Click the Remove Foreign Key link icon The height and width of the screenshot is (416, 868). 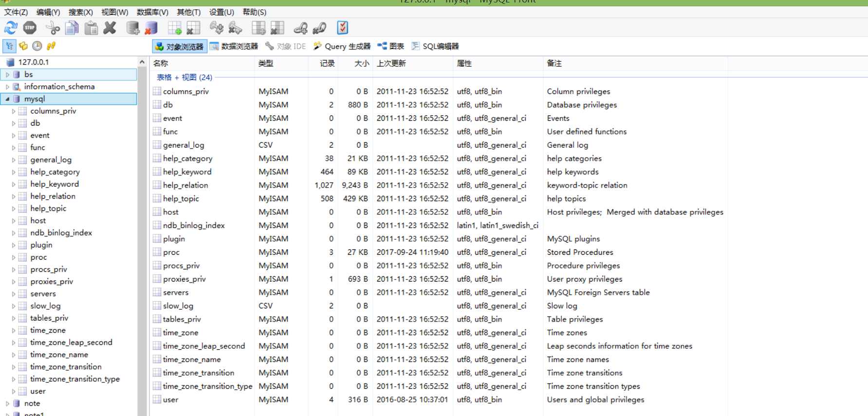[319, 28]
